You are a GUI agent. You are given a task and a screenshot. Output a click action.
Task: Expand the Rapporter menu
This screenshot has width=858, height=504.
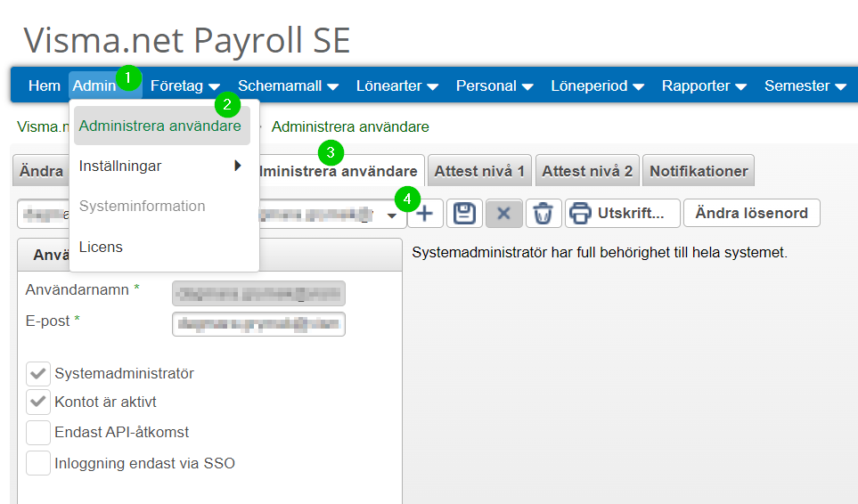point(704,85)
